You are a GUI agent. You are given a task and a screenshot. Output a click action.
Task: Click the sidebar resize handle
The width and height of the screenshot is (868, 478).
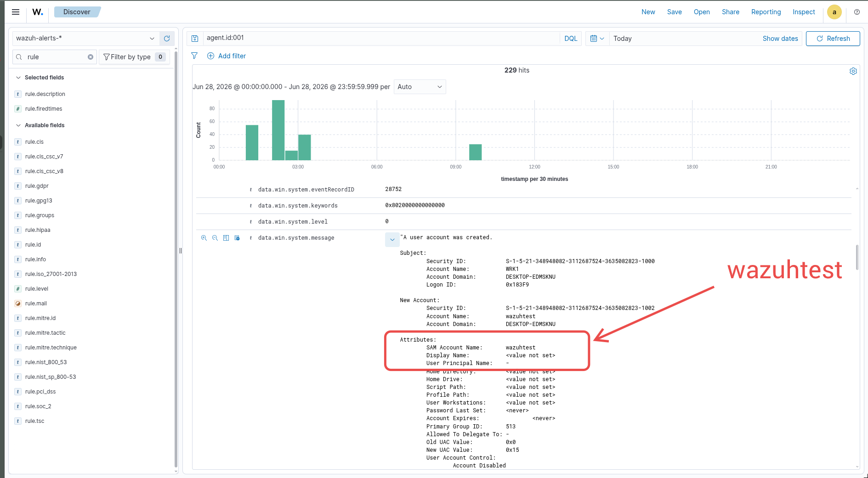tap(181, 251)
